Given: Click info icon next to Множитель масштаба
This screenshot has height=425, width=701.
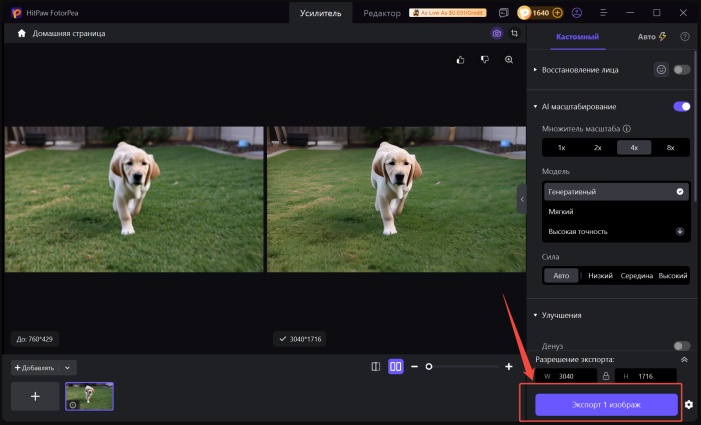Looking at the screenshot, I should click(627, 129).
